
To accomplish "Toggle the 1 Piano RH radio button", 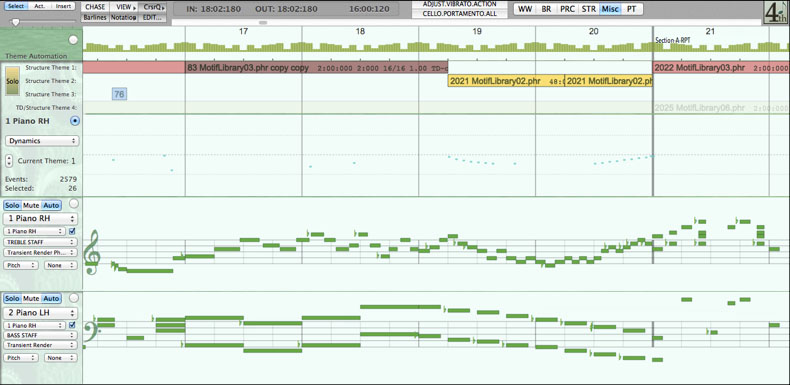I will point(75,121).
